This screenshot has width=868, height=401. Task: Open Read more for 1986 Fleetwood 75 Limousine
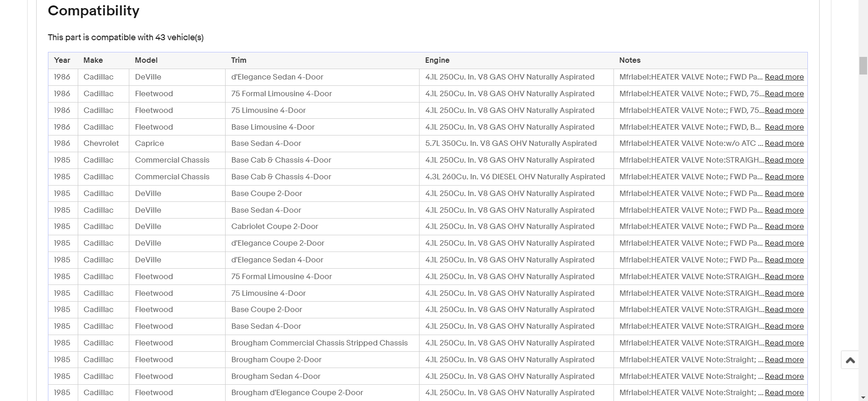784,110
